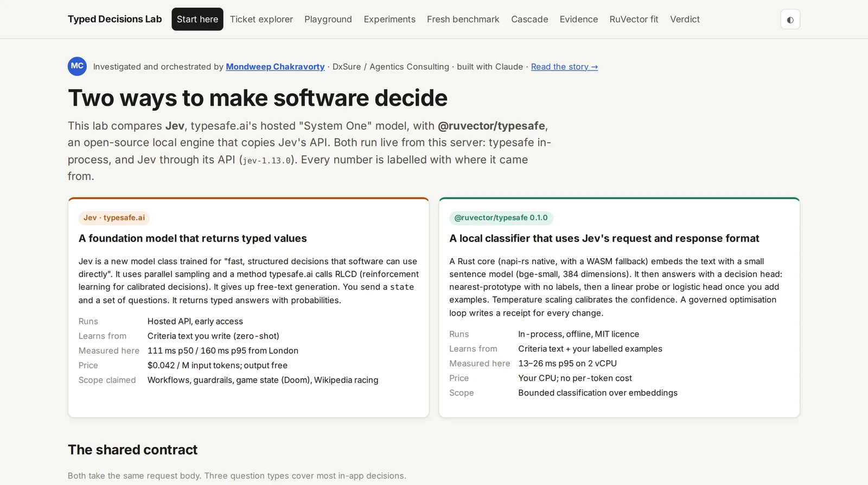Viewport: 868px width, 485px height.
Task: Follow the Read the story link
Action: [x=564, y=67]
